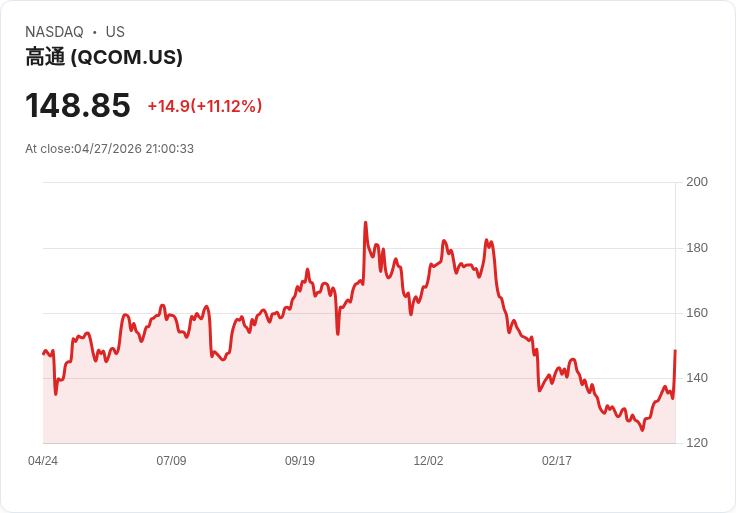Click the 09/19 date label on x-axis
The width and height of the screenshot is (736, 513).
[x=299, y=460]
